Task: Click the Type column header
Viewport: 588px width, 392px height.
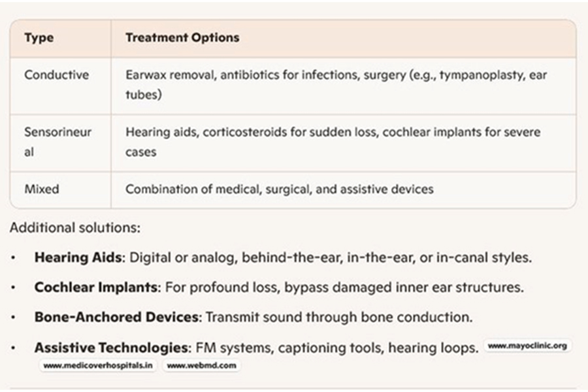Action: [38, 38]
